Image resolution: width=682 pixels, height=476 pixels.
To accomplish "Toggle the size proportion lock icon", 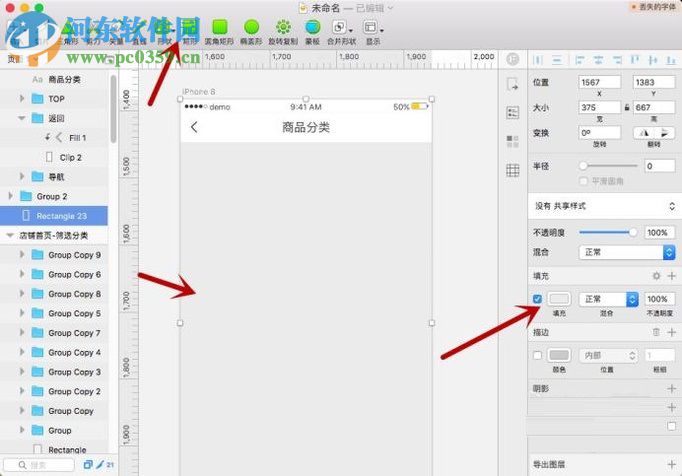I will point(627,107).
